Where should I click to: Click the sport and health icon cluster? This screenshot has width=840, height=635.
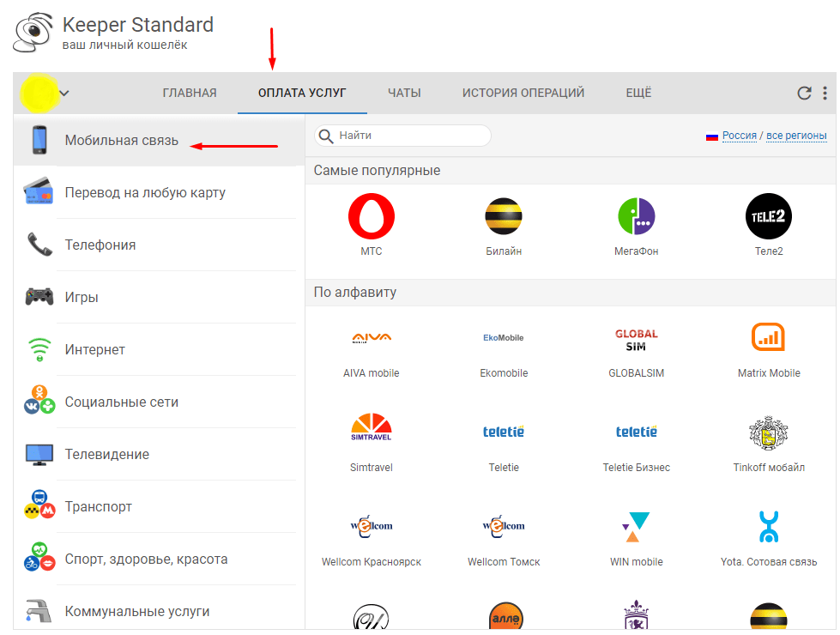pos(39,557)
